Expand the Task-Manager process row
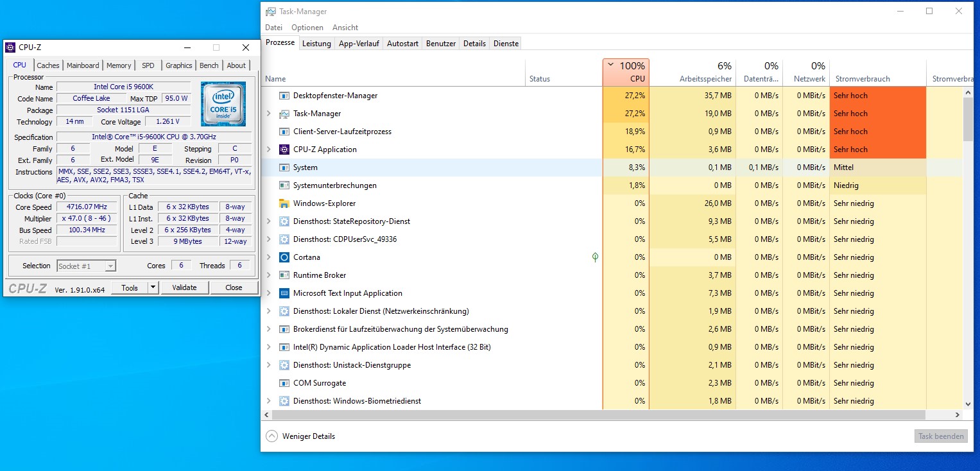 [x=268, y=114]
